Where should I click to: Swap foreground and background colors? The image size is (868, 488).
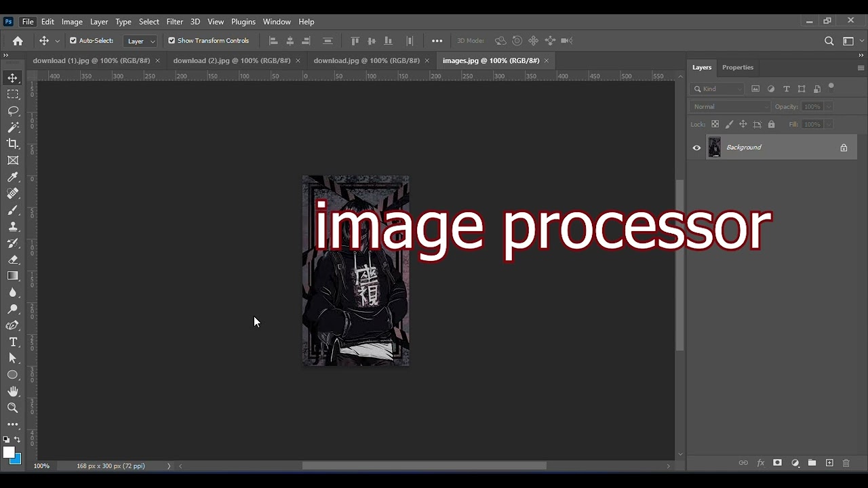click(18, 440)
